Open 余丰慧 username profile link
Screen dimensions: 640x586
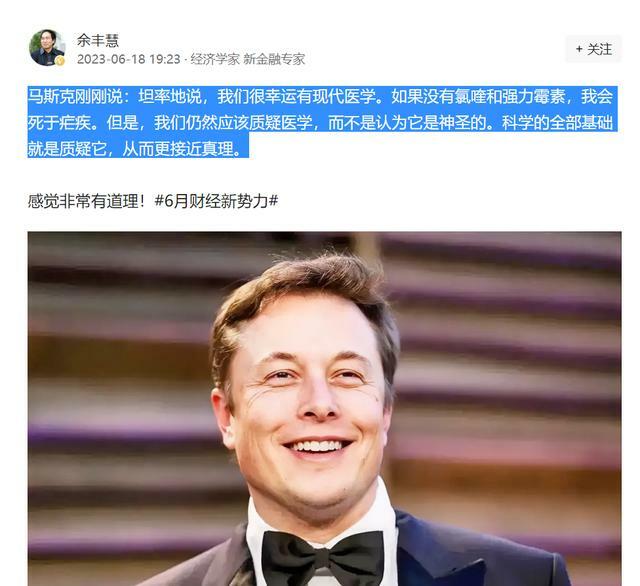pos(98,40)
